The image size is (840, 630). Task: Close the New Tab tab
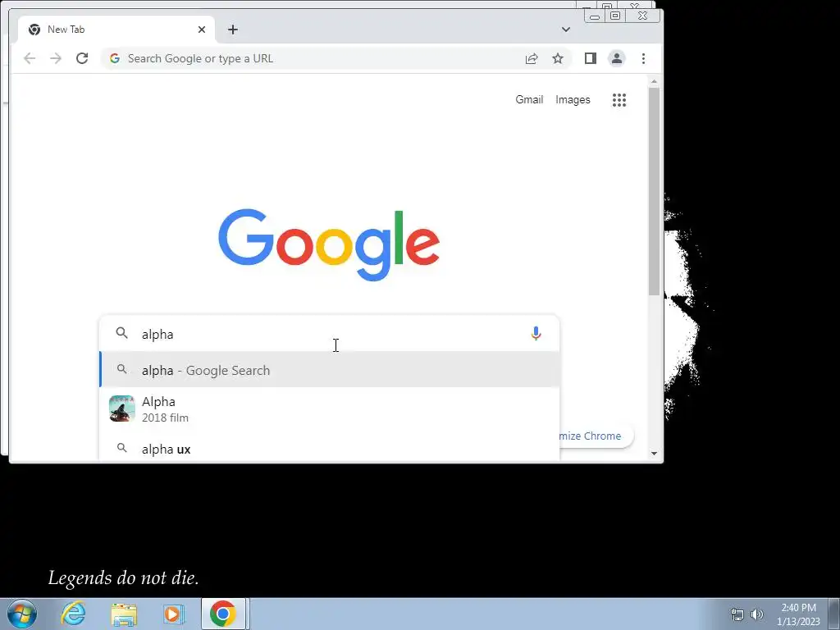(202, 30)
